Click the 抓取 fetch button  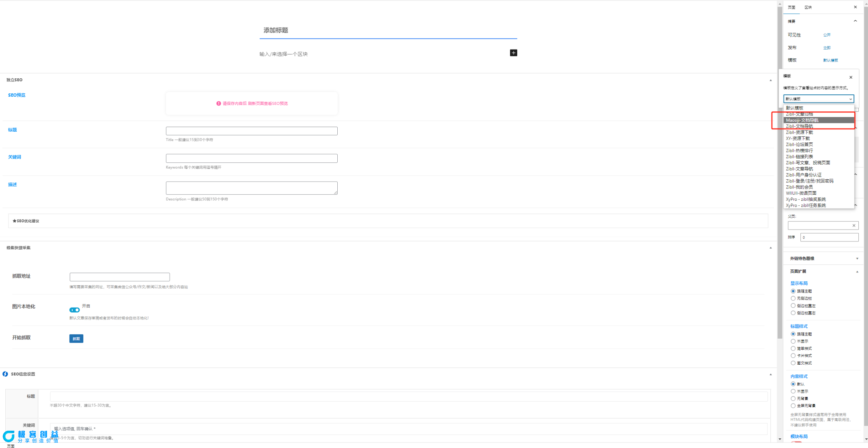(76, 339)
